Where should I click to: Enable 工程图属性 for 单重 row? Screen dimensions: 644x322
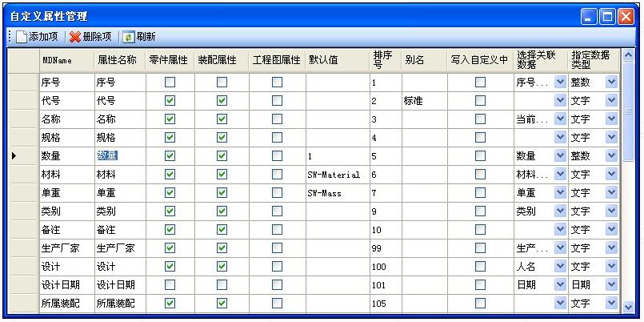(x=277, y=192)
